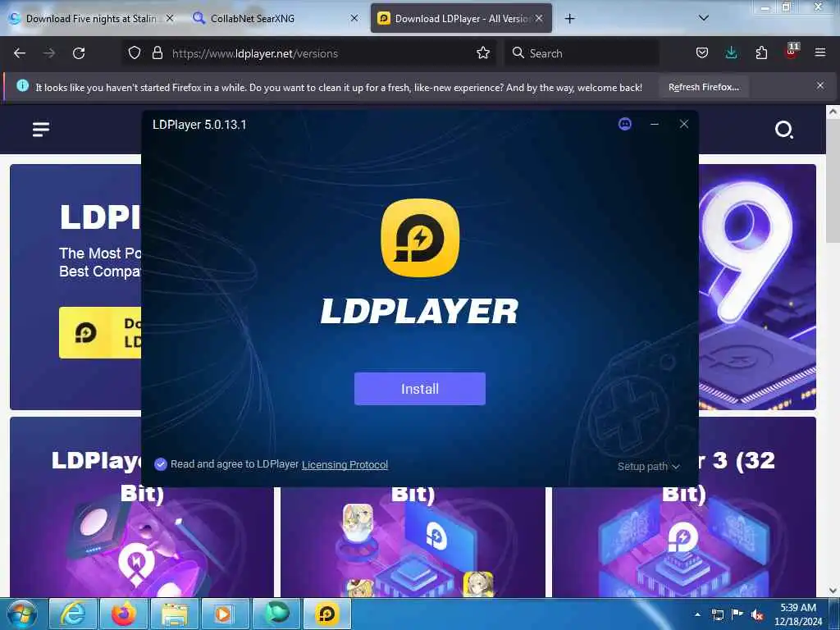Click the network status tray icon

point(717,614)
